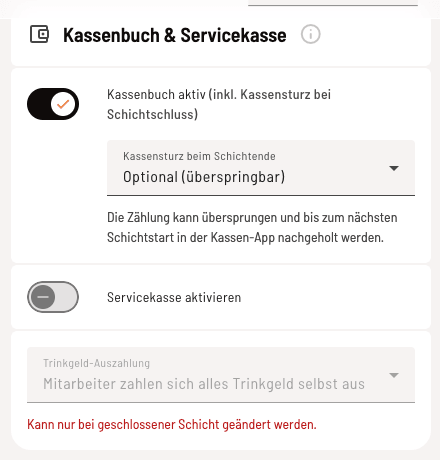
Task: Select the 'Optional (überspringbar)' value
Action: tap(204, 177)
